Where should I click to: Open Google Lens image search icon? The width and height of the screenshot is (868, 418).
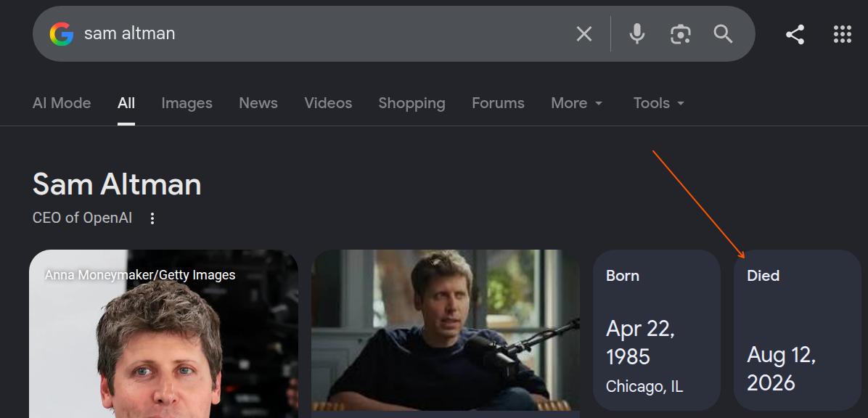680,34
